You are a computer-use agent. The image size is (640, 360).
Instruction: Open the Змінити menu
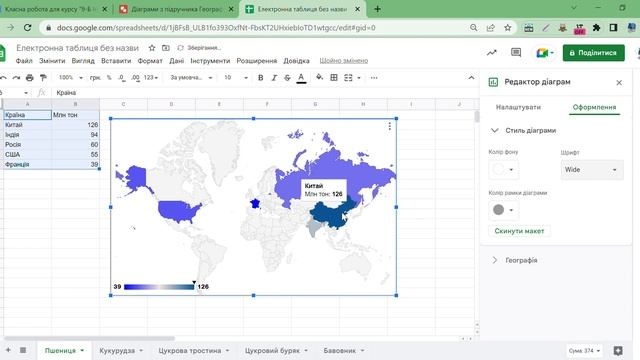tap(52, 61)
